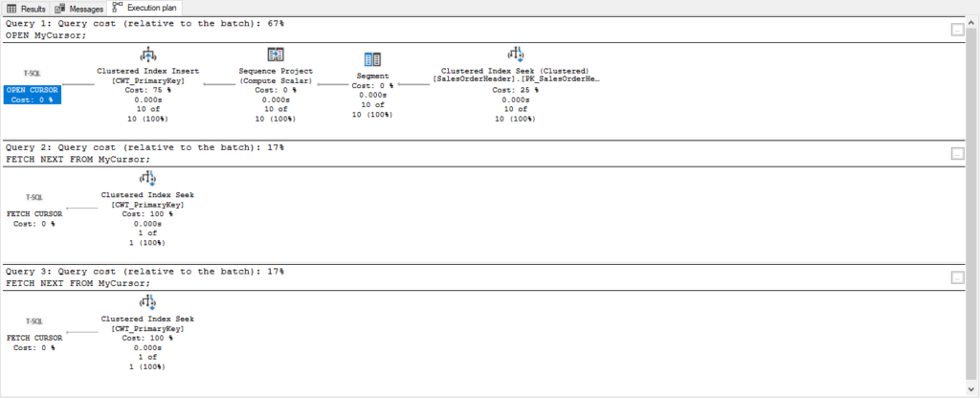Viewport: 980px width, 398px height.
Task: Click Sequence Project 'Cost: 0 %' text
Action: click(276, 90)
